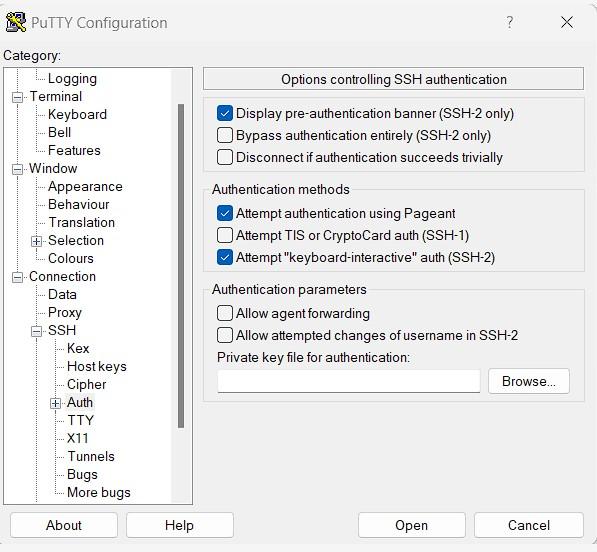597x552 pixels.
Task: Click the Browse button for private key
Action: 529,381
